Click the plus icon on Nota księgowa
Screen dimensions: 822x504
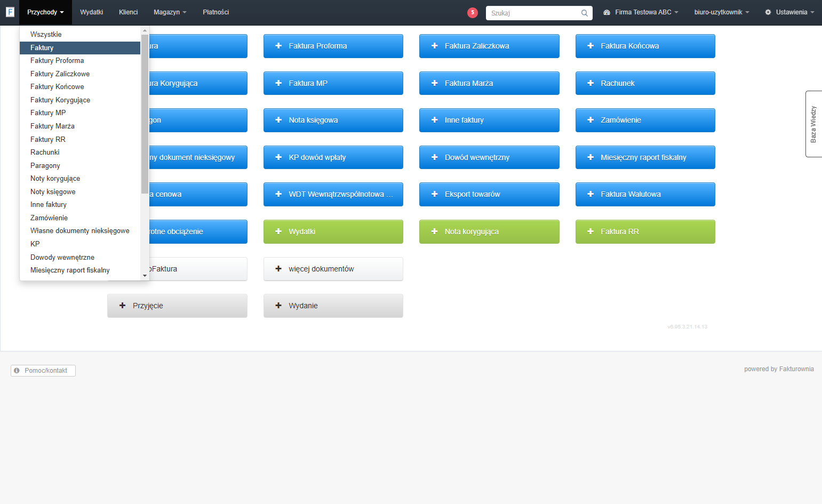pos(278,120)
